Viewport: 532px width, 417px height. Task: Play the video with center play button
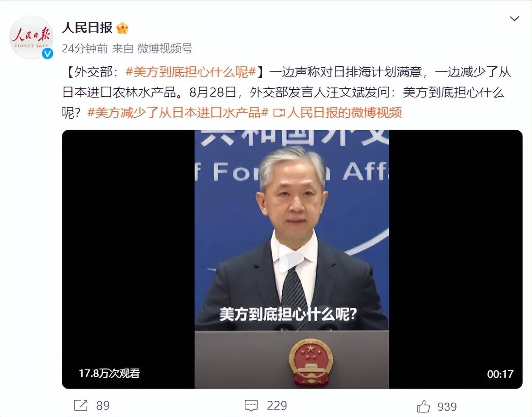291,259
